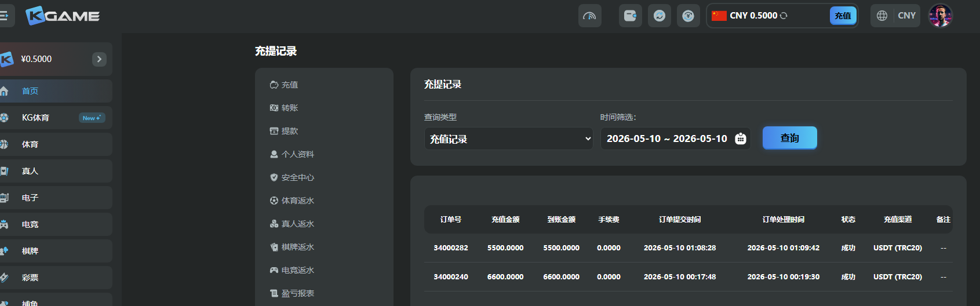Click the date range field 2026-05-10
Image resolution: width=980 pixels, height=306 pixels.
coord(675,139)
